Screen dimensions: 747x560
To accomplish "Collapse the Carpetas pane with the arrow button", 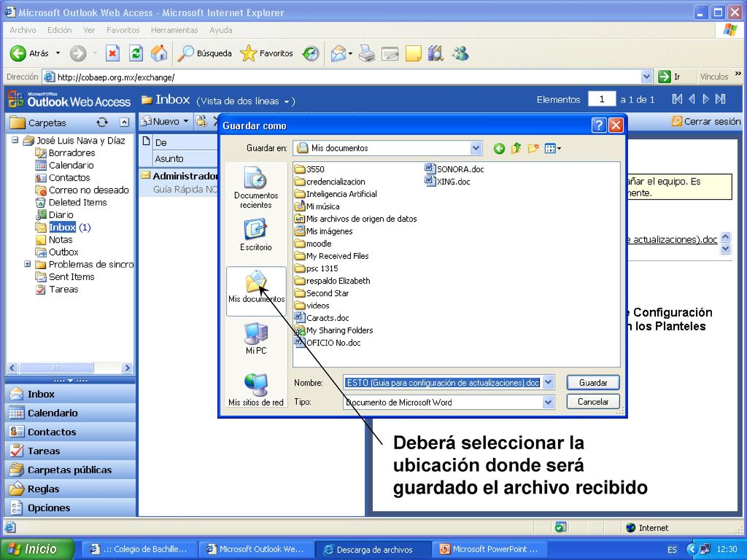I will click(124, 122).
